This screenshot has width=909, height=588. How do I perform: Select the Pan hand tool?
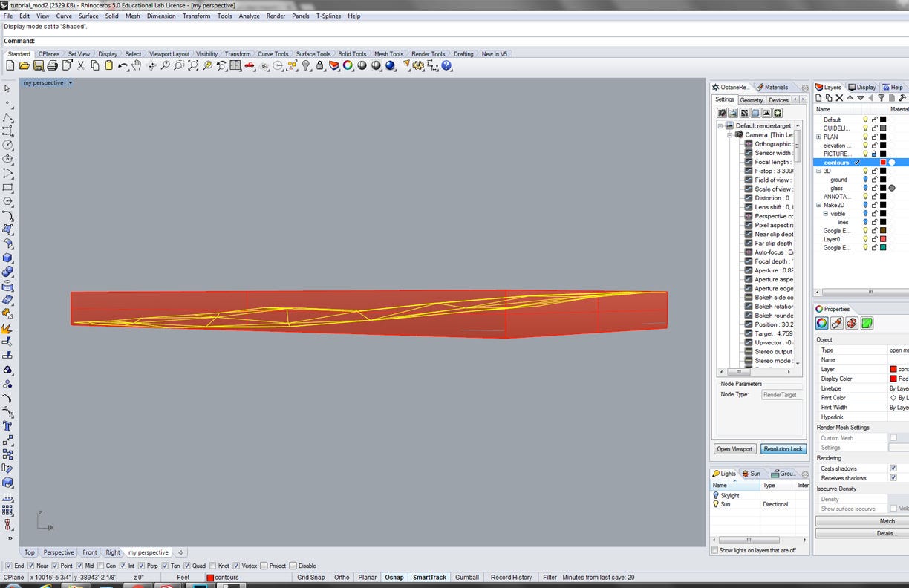[x=137, y=65]
